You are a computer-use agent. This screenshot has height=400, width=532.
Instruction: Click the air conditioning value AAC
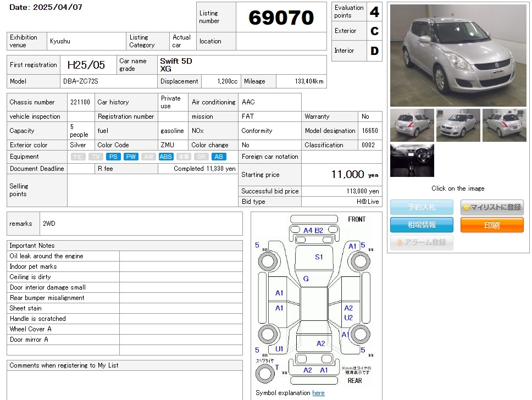(248, 102)
